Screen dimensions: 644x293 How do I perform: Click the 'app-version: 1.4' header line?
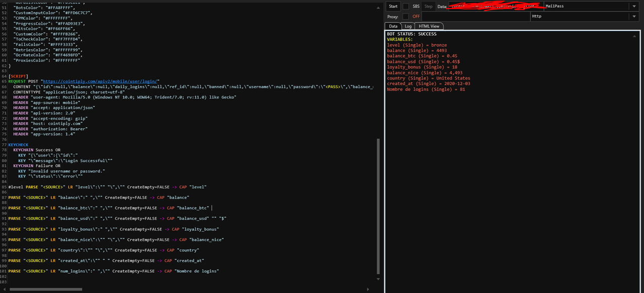44,134
